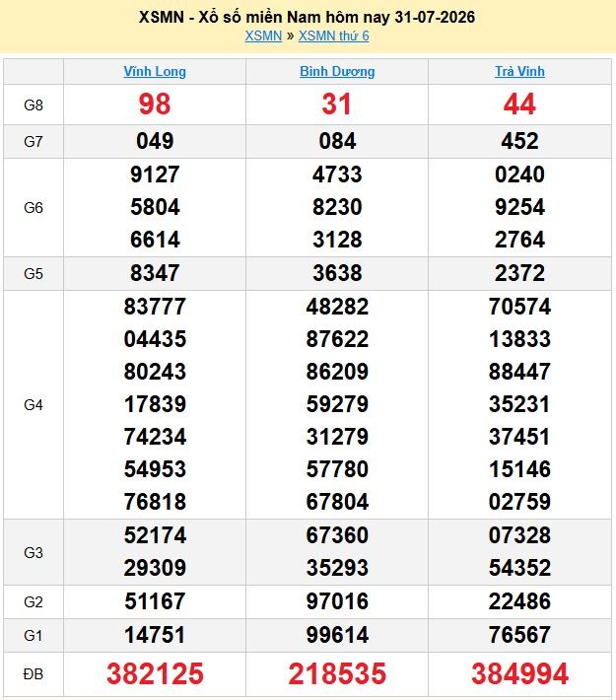Viewport: 616px width, 700px height.
Task: Select G4 number 17839
Action: (155, 404)
